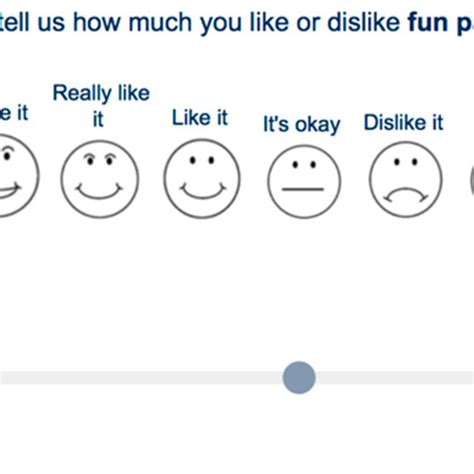This screenshot has height=474, width=474.
Task: Click the partially visible grinning face at left edge
Action: 18,176
